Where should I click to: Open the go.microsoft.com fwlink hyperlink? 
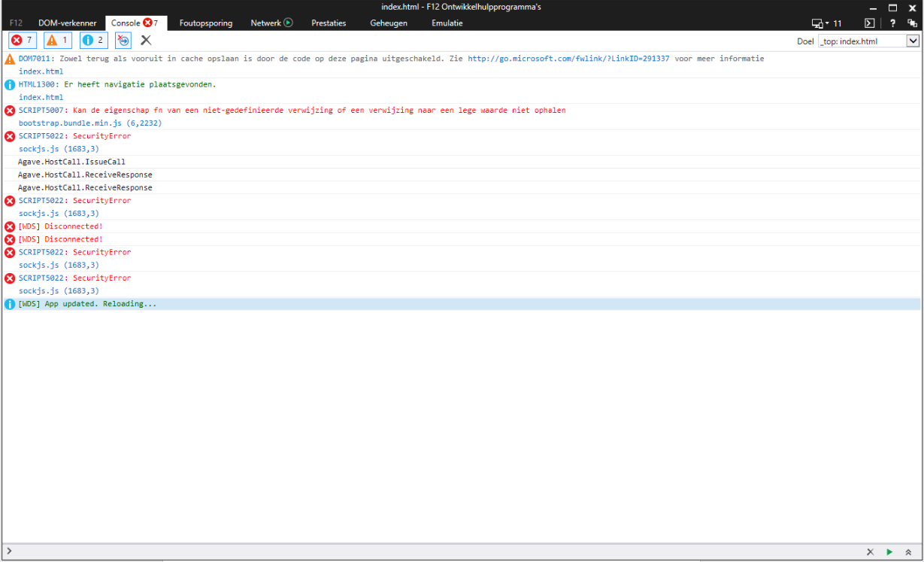click(x=568, y=59)
